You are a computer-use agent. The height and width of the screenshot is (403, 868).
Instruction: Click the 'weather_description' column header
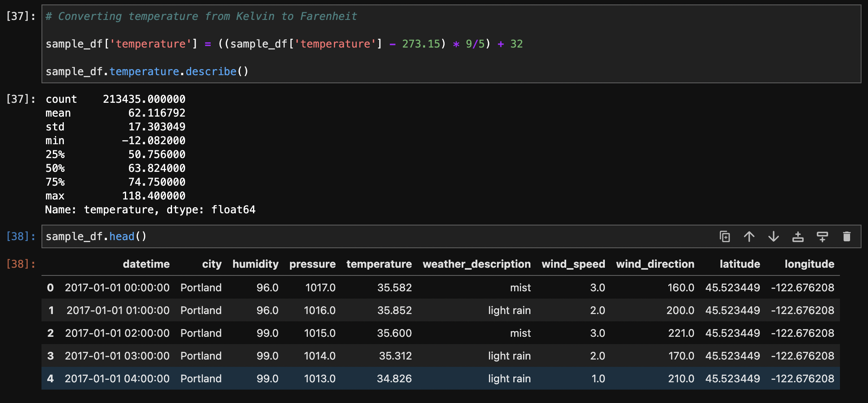point(477,264)
